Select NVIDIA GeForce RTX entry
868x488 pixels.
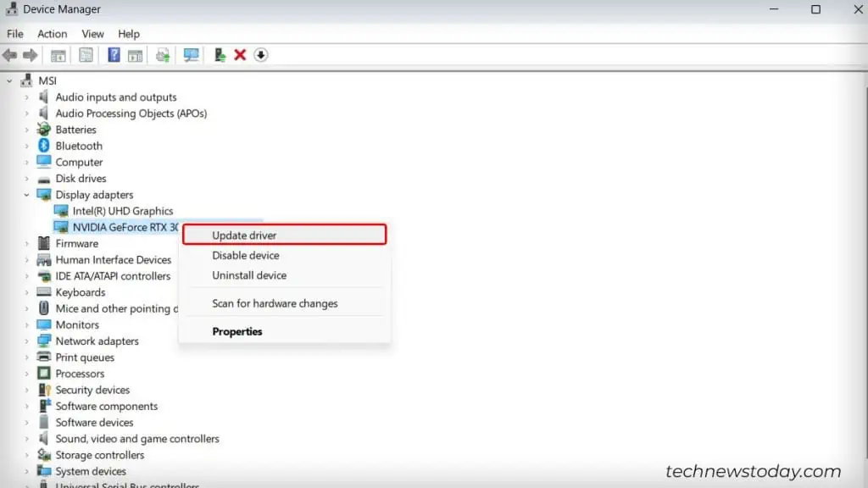click(125, 227)
